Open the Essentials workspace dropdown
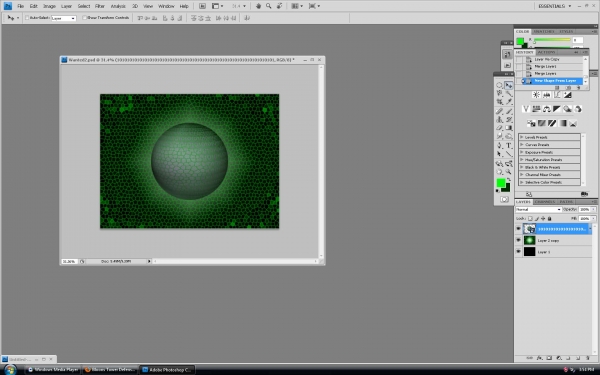Screen dimensions: 600x375 pyautogui.click(x=554, y=6)
